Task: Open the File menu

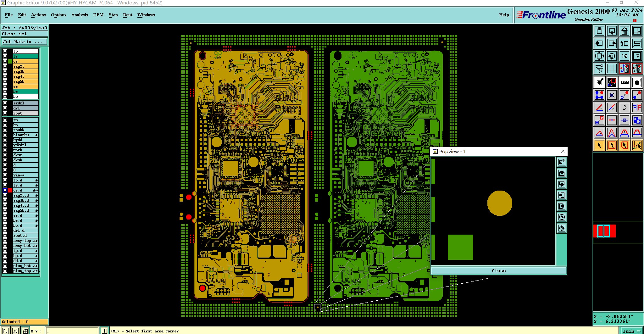Action: pyautogui.click(x=9, y=15)
